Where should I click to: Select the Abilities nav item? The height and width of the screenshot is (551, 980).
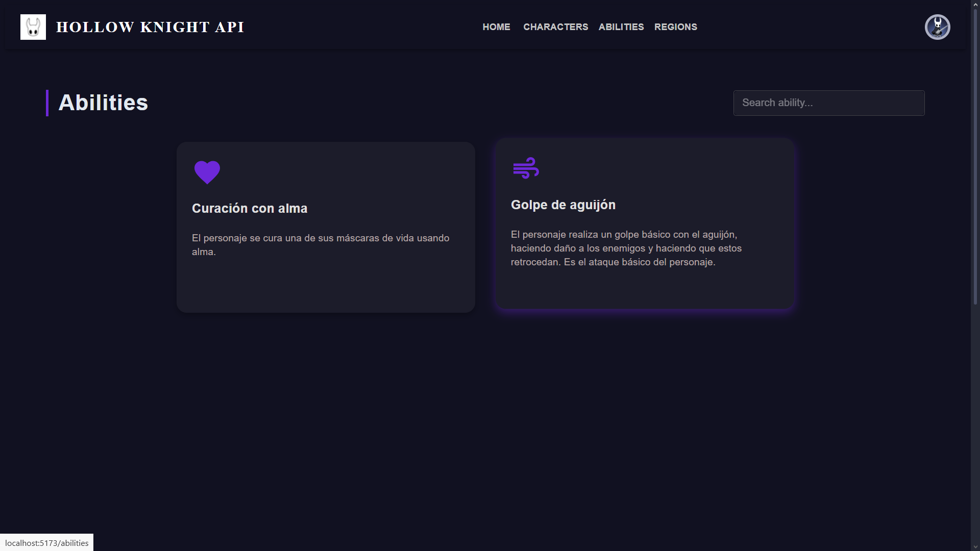click(621, 27)
